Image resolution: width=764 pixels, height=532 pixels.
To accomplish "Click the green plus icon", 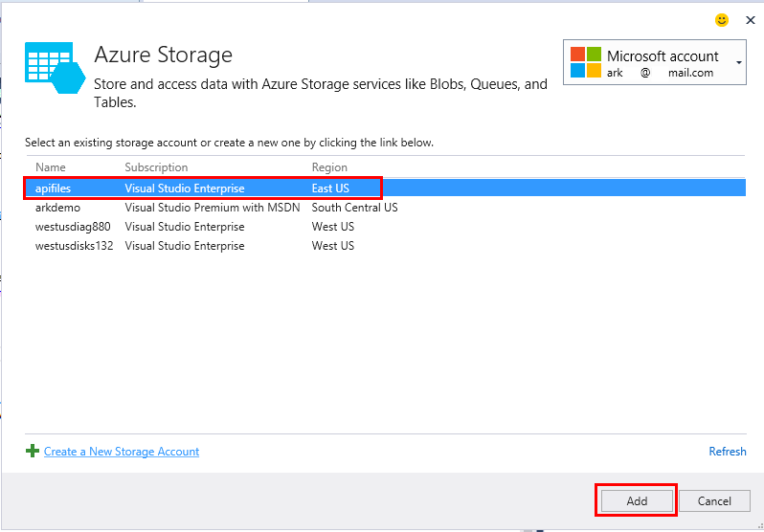I will pos(33,452).
